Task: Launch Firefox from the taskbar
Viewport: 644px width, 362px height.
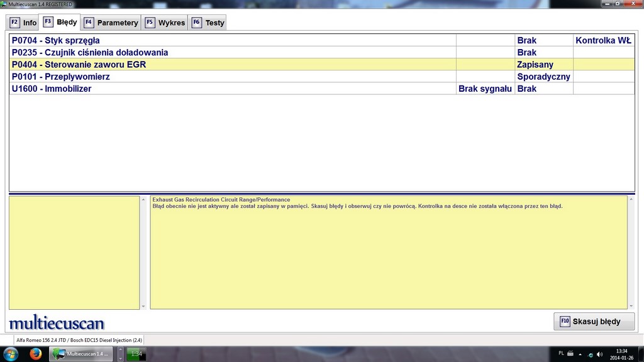Action: 36,353
